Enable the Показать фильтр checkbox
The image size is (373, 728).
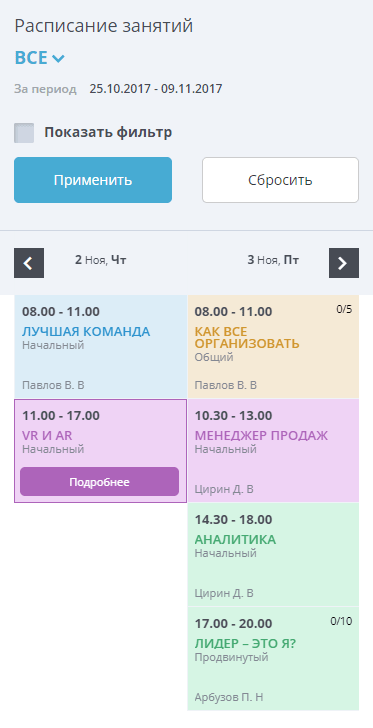tap(24, 133)
